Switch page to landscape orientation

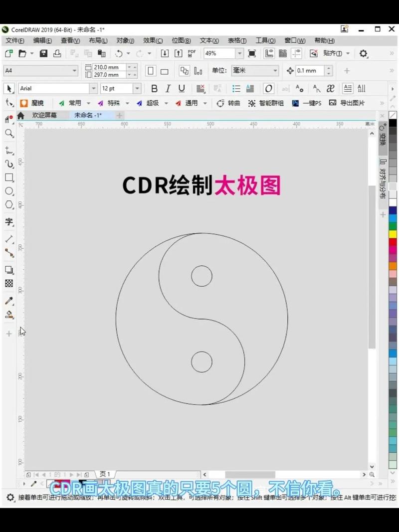(166, 71)
